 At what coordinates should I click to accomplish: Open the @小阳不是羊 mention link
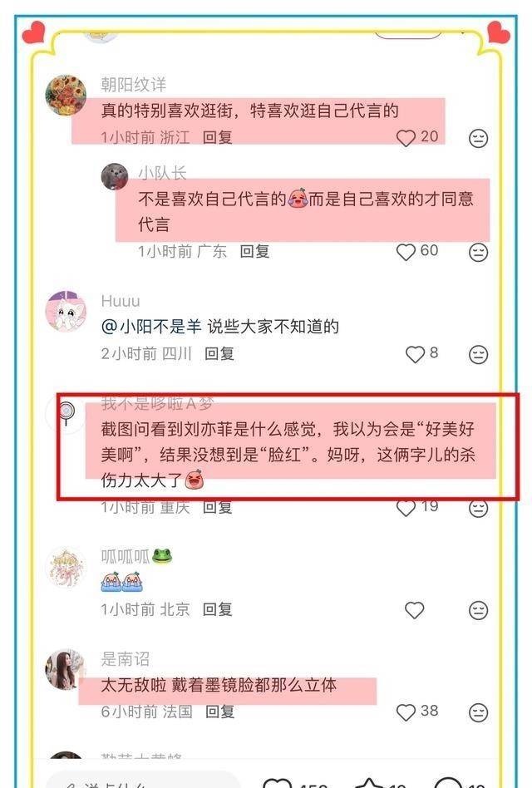pyautogui.click(x=151, y=327)
